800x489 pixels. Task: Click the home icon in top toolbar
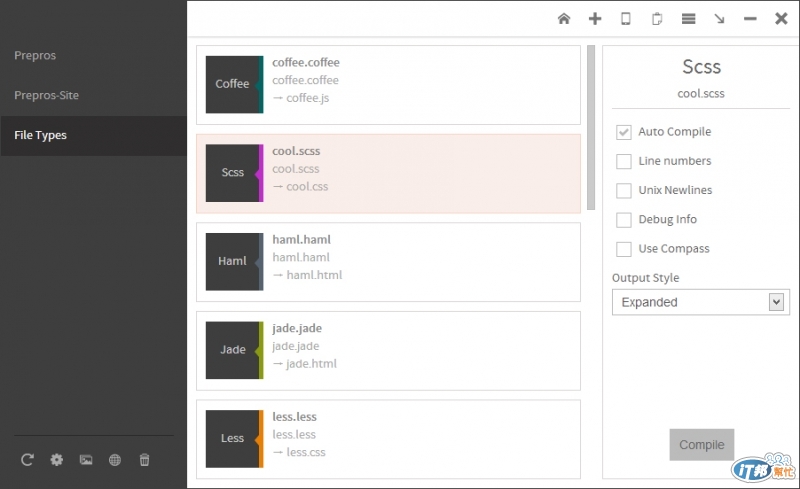pos(564,19)
